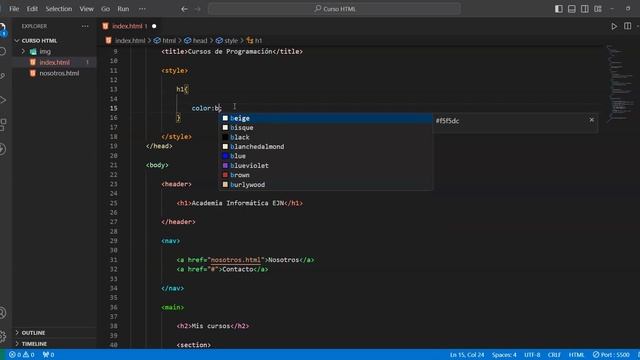Click Ln 15, Col 24 status
The image size is (640, 360).
(467, 355)
